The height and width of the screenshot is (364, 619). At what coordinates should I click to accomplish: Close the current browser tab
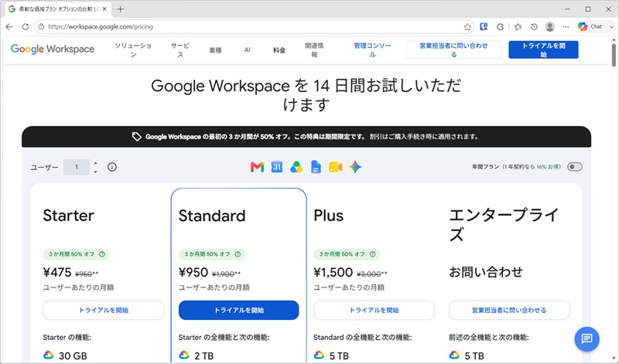(104, 9)
